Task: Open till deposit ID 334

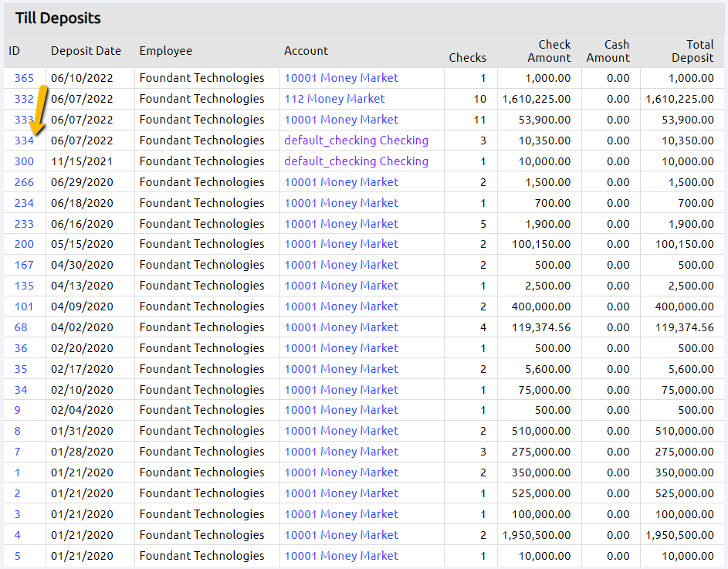Action: tap(24, 141)
